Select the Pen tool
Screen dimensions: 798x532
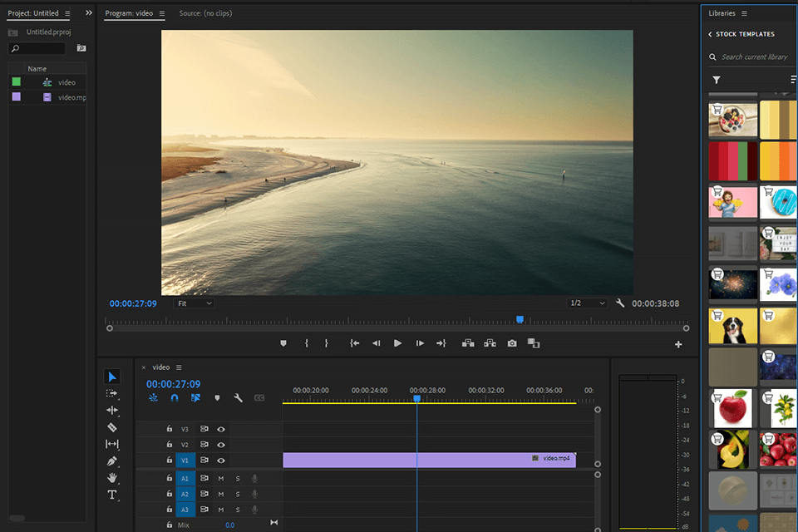(112, 461)
